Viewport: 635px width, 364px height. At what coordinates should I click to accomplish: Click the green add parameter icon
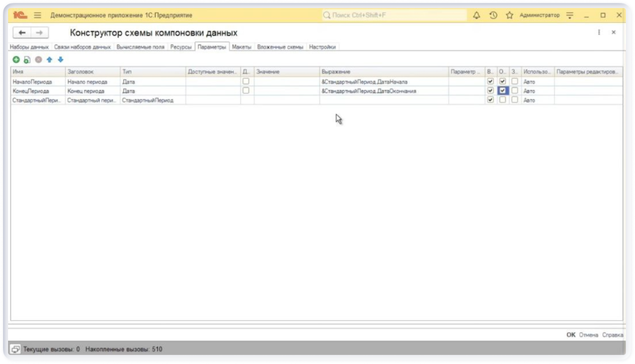(16, 59)
